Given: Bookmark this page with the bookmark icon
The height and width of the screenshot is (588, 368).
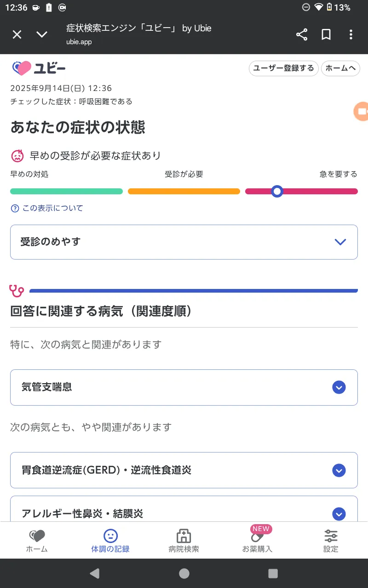Looking at the screenshot, I should [326, 34].
